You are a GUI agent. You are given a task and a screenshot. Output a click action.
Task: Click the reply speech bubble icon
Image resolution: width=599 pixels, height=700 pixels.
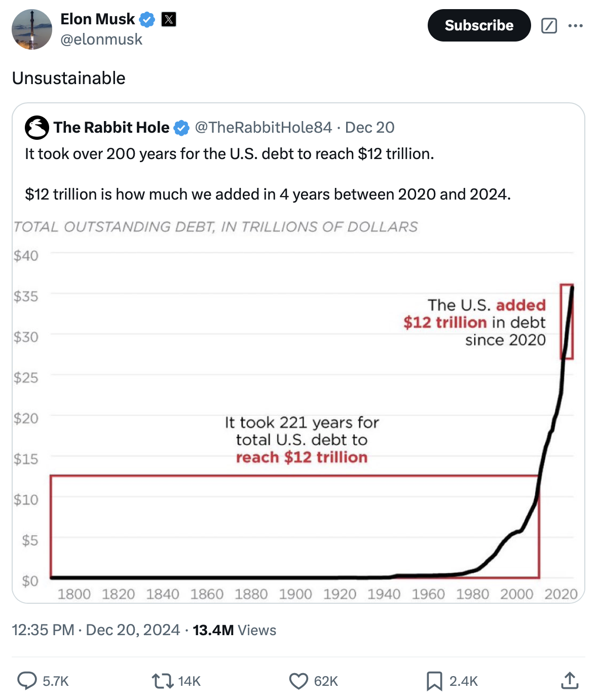tap(27, 681)
